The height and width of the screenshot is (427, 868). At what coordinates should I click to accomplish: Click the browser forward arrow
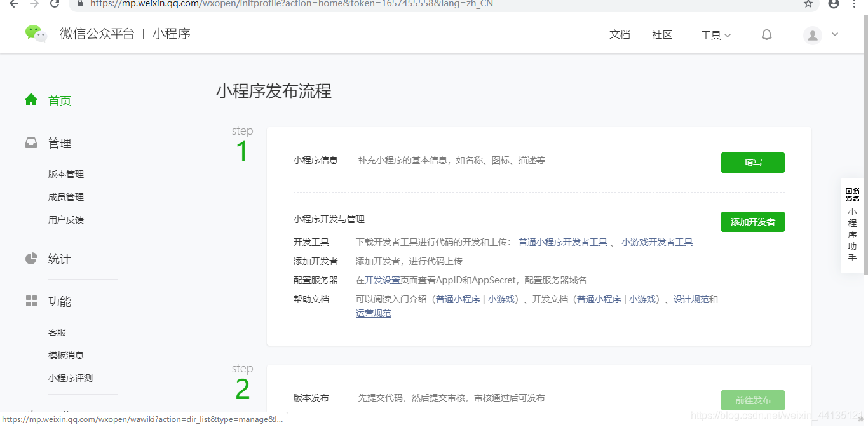point(34,4)
